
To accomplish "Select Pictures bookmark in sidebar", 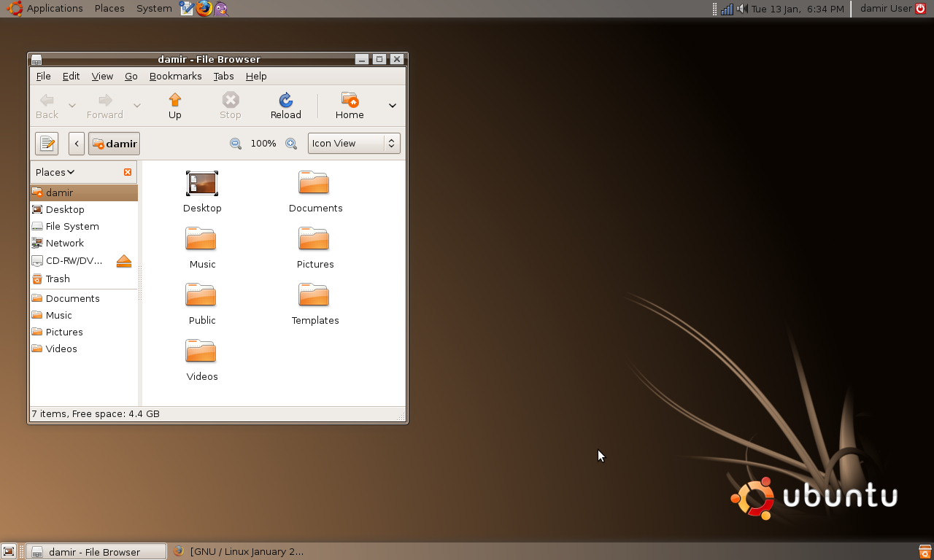I will pos(84,332).
